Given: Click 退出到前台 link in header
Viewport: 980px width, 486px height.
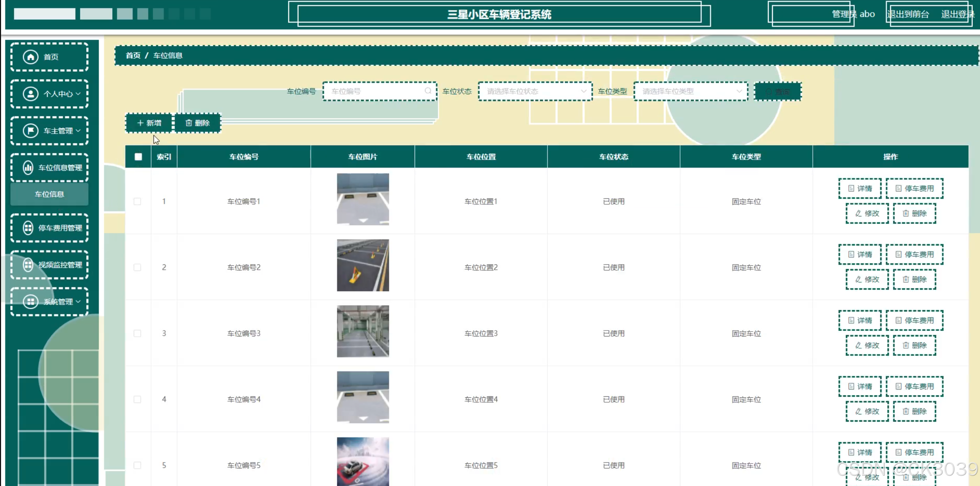Looking at the screenshot, I should pos(908,15).
